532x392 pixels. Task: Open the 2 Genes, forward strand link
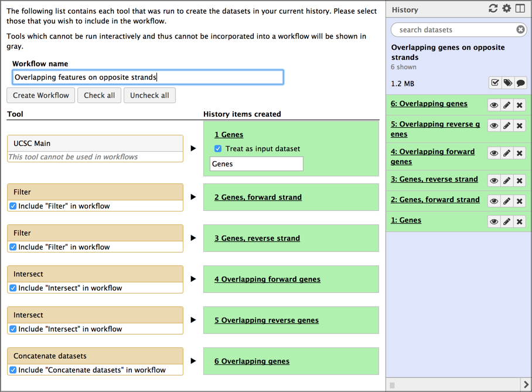click(x=258, y=197)
